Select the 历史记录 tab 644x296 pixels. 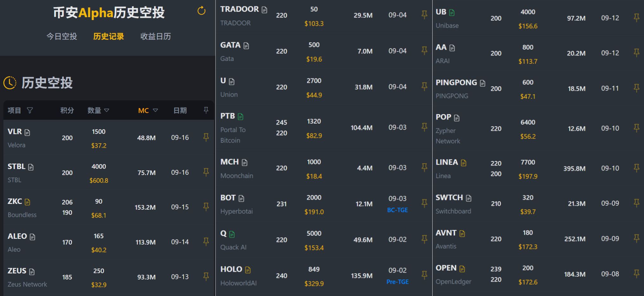tap(109, 37)
